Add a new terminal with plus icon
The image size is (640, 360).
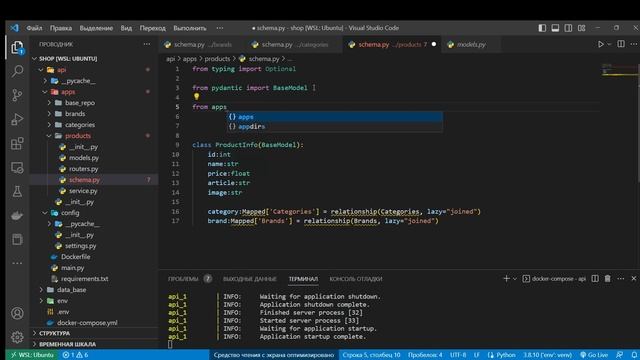(506, 278)
